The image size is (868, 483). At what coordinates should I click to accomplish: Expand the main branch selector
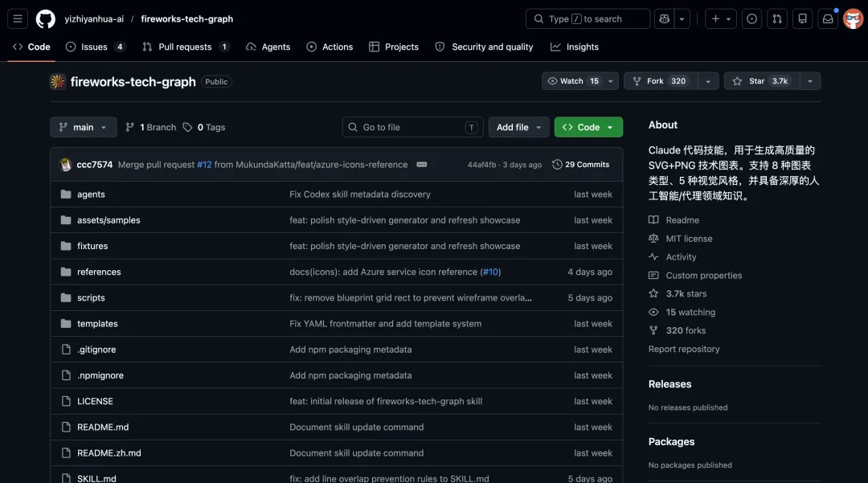point(83,127)
